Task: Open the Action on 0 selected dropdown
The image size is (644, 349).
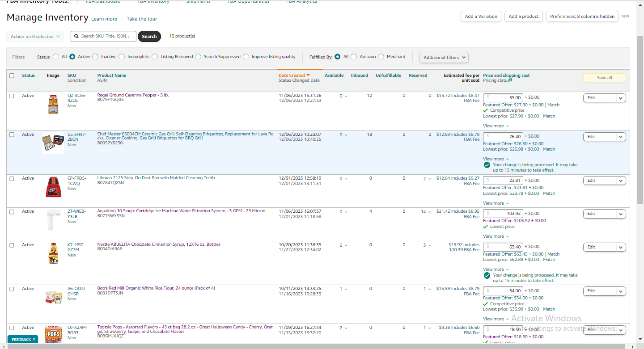Action: click(x=35, y=37)
